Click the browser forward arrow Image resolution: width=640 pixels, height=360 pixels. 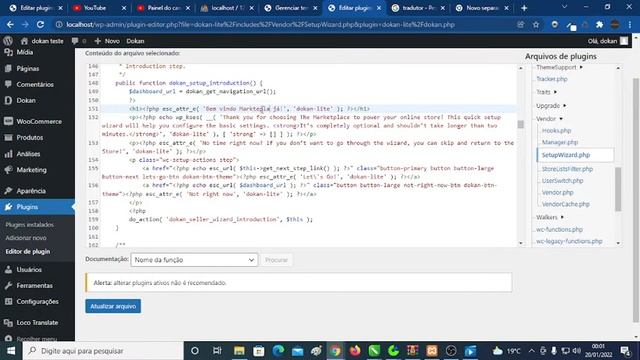pyautogui.click(x=25, y=24)
